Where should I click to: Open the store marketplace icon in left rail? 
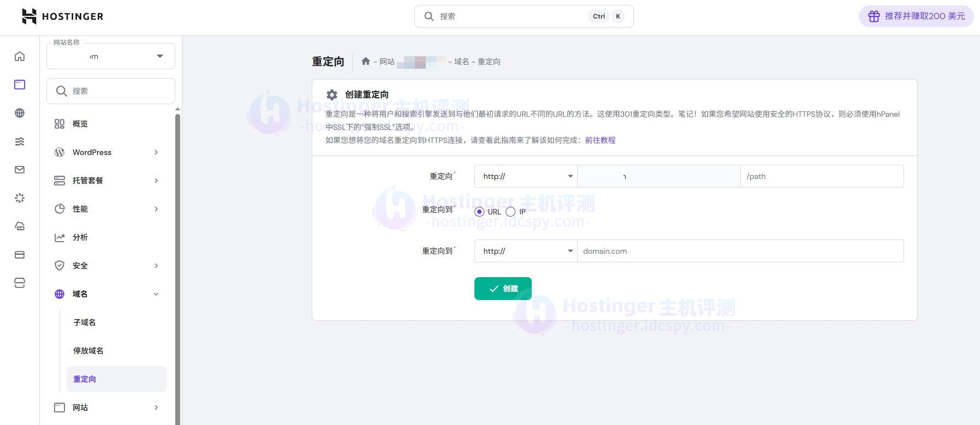20,283
